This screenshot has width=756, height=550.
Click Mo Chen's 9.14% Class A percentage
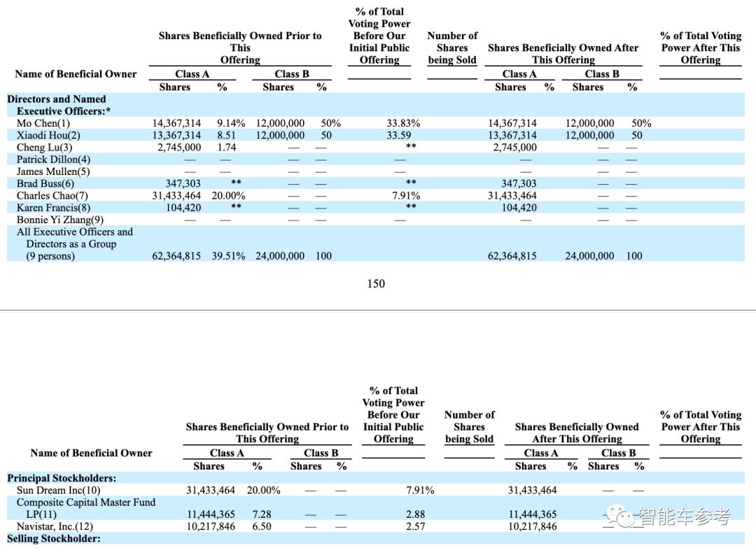coord(231,123)
